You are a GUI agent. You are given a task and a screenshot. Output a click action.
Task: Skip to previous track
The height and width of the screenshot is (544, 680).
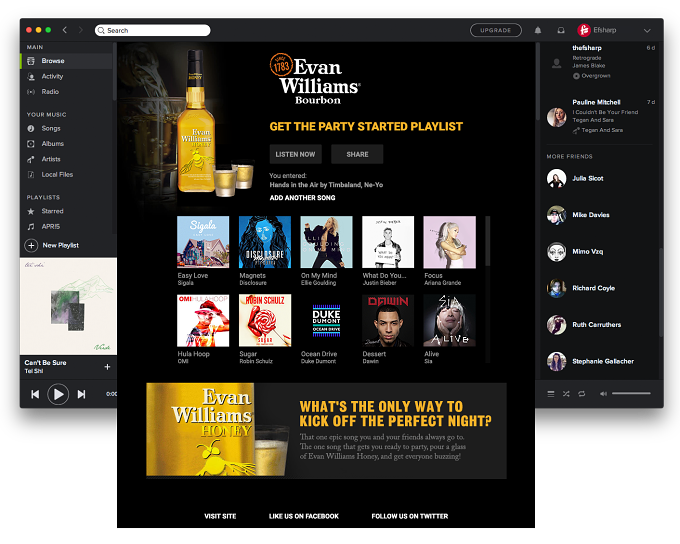click(35, 394)
